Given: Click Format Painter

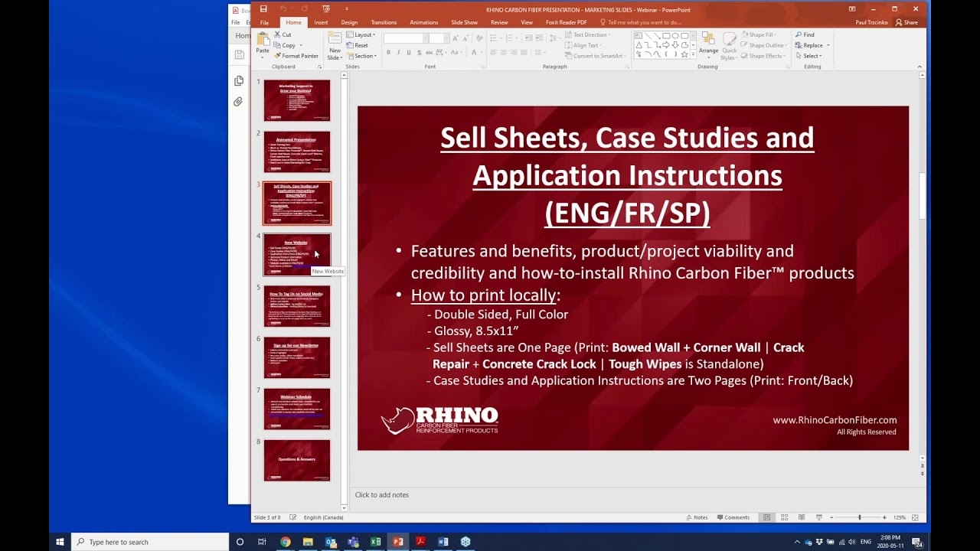Looking at the screenshot, I should (296, 56).
